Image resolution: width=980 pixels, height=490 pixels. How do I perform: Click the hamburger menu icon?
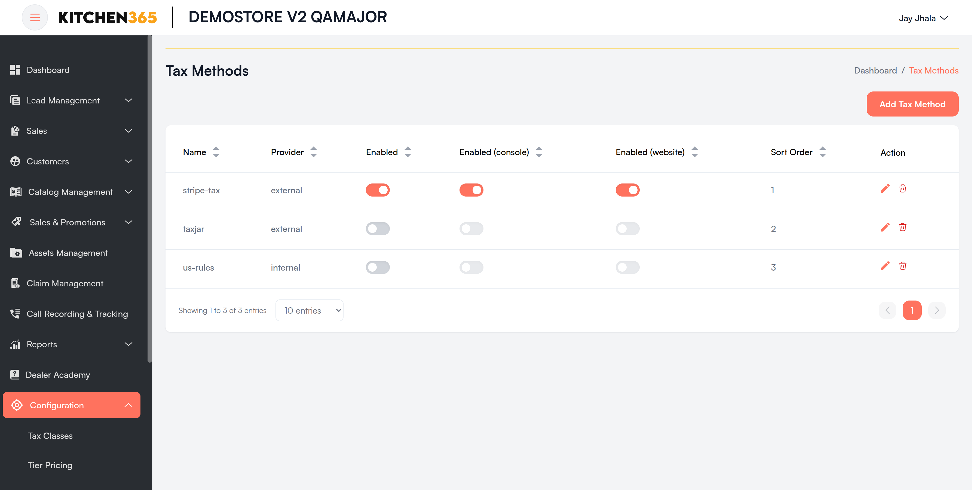[x=35, y=17]
